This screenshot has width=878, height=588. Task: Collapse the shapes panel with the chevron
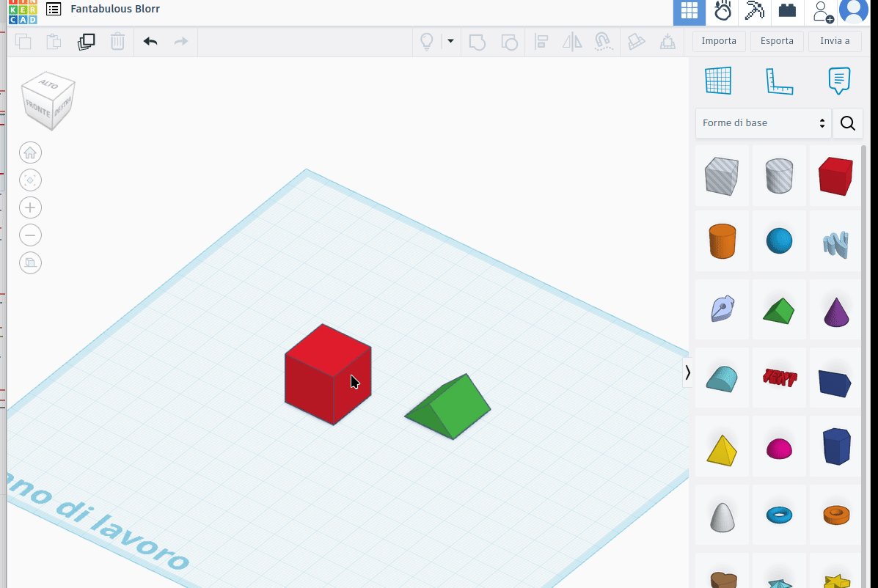tap(687, 372)
